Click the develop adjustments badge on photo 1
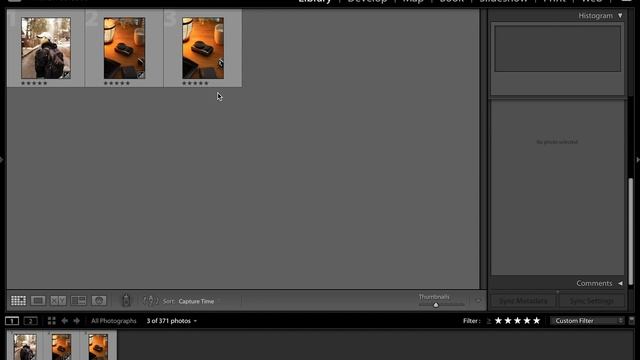The height and width of the screenshot is (360, 640). pyautogui.click(x=67, y=75)
